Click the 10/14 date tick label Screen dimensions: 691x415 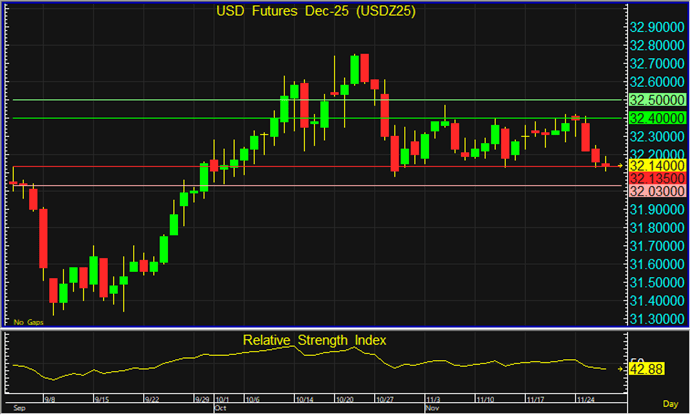pyautogui.click(x=296, y=398)
